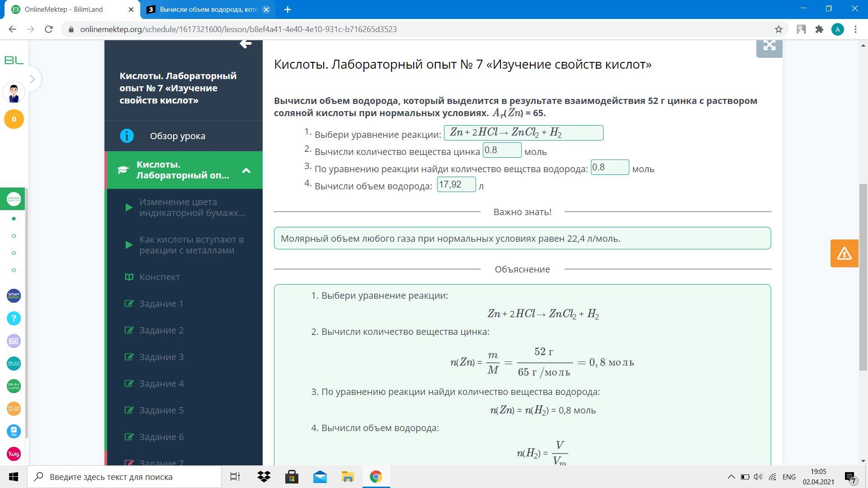Open Обзор урока lesson overview
This screenshot has width=868, height=488.
coord(184,136)
